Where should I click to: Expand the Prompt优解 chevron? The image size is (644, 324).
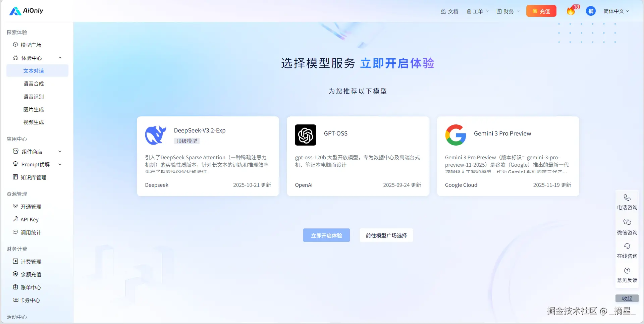pos(60,164)
